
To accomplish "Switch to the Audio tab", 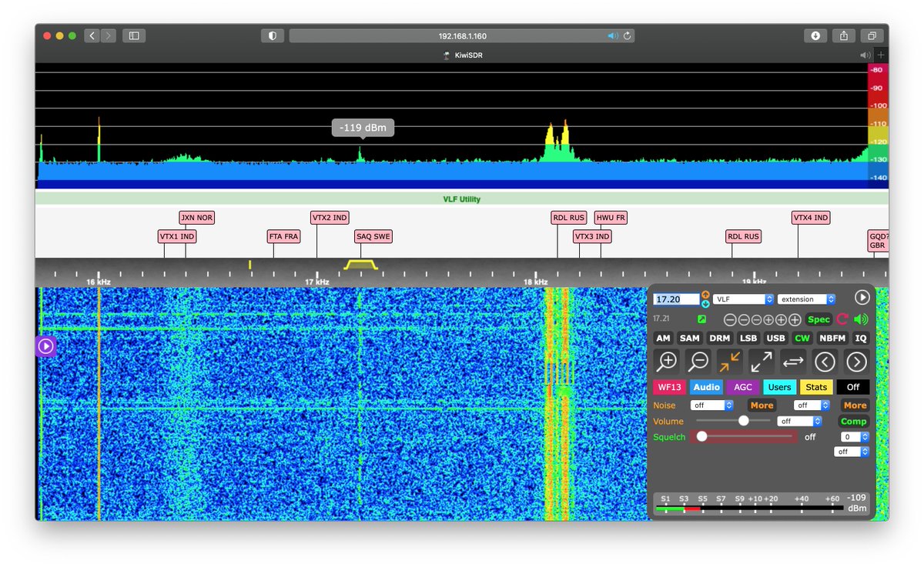I will (x=706, y=387).
